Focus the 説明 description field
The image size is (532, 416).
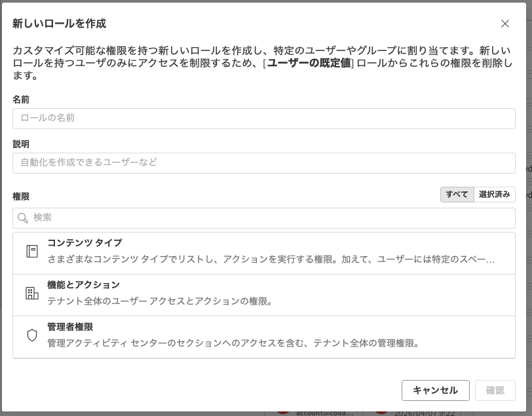[263, 162]
